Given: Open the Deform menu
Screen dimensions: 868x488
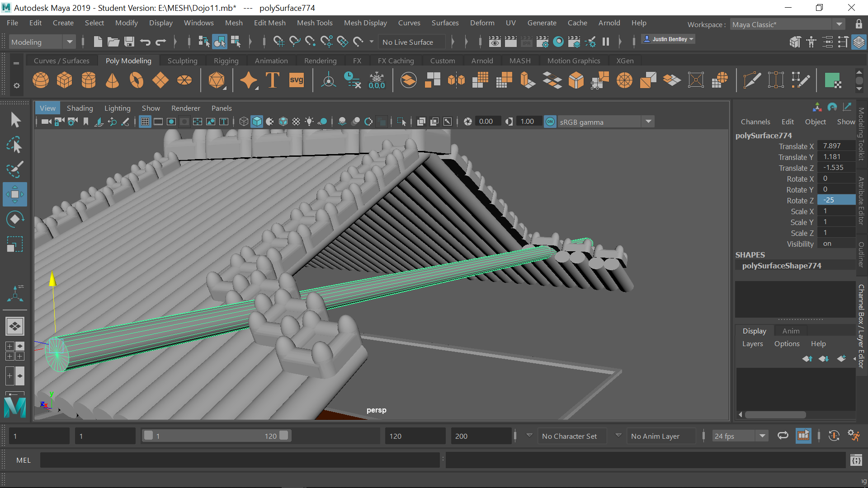Looking at the screenshot, I should (x=482, y=23).
